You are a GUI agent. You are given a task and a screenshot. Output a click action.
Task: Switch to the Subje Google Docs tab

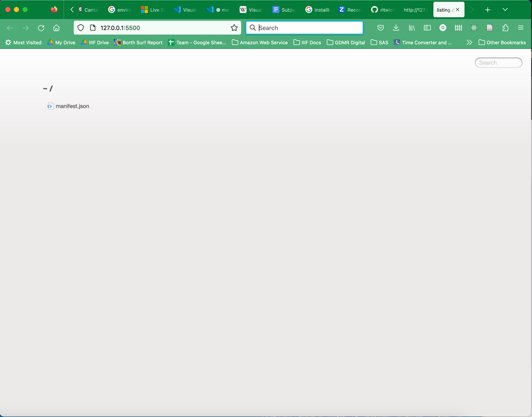click(x=284, y=10)
